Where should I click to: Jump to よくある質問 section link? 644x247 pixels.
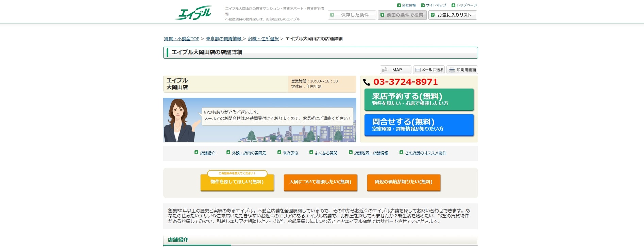click(326, 153)
